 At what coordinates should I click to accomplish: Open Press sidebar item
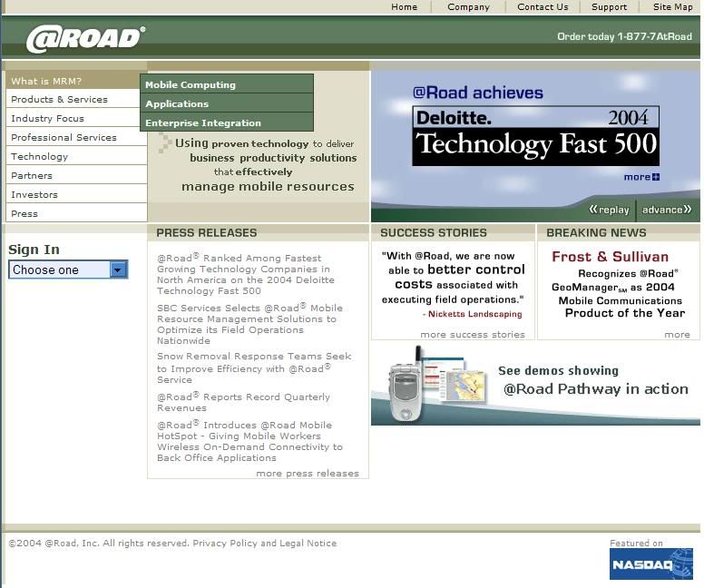tap(77, 213)
